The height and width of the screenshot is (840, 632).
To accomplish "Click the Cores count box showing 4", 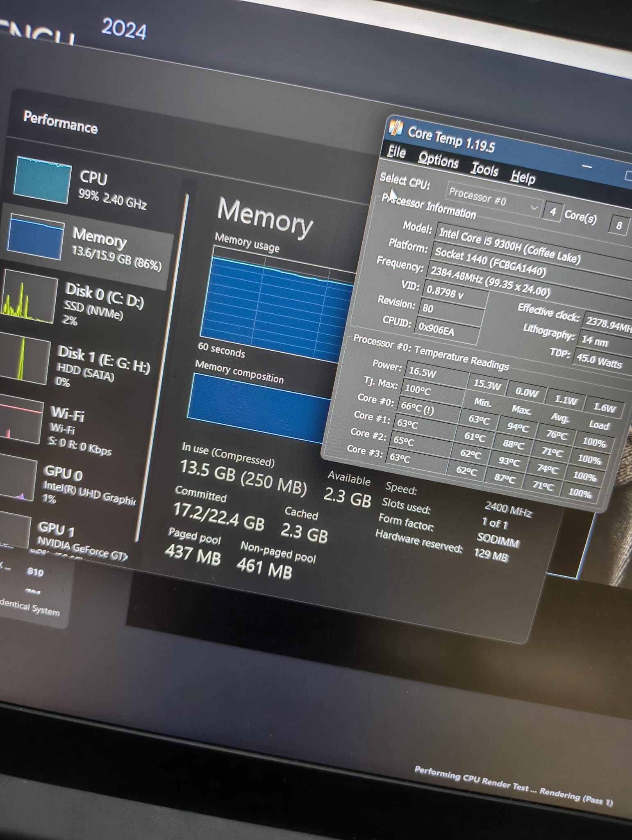I will [552, 212].
